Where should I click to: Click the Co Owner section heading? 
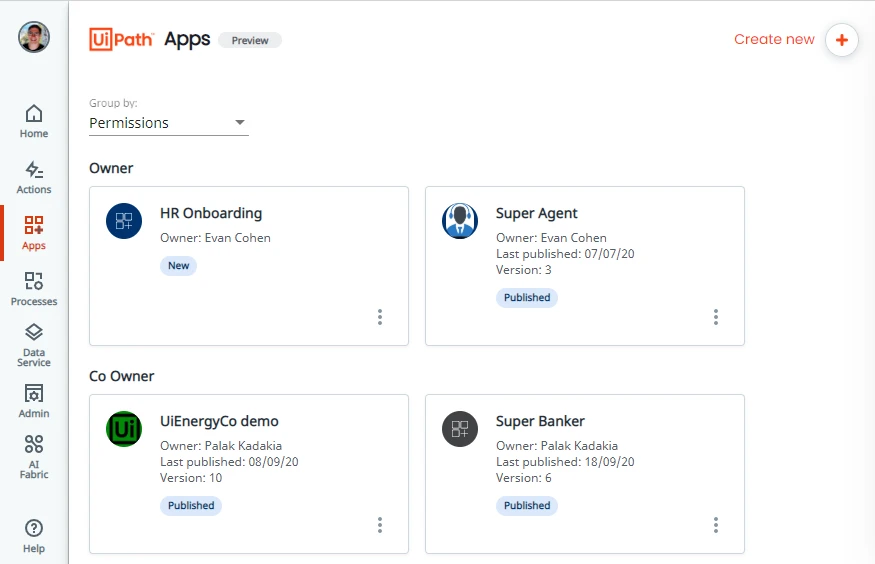122,377
